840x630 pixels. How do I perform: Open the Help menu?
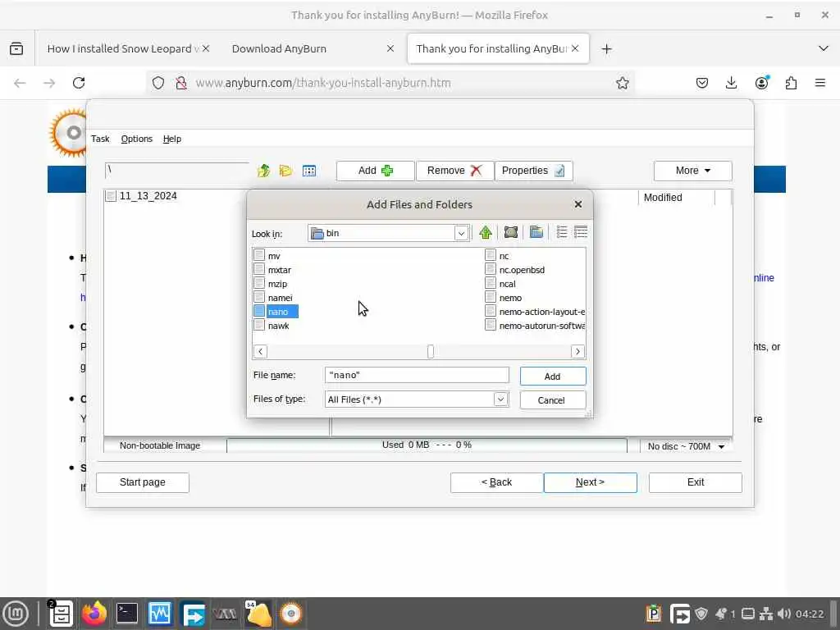[x=172, y=139]
